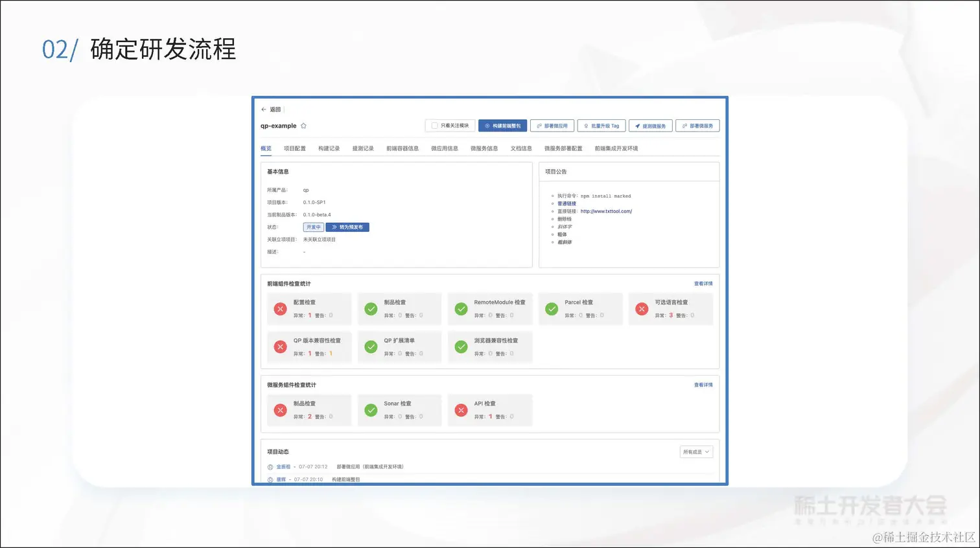Click the user avatar icon beside 唐辉
Viewport: 980px width, 548px height.
tap(270, 480)
